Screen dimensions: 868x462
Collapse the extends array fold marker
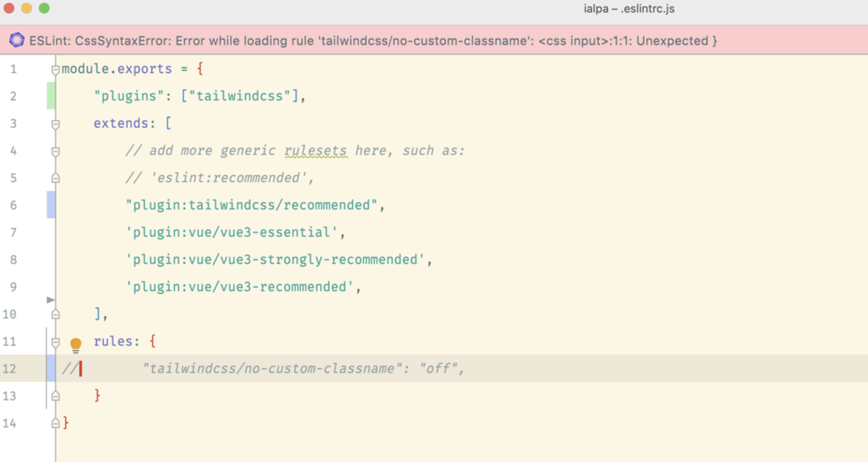coord(55,124)
